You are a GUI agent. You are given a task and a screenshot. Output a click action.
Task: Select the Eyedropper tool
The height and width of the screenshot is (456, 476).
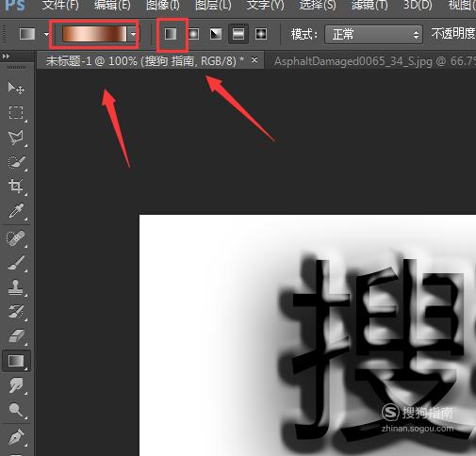(x=16, y=211)
